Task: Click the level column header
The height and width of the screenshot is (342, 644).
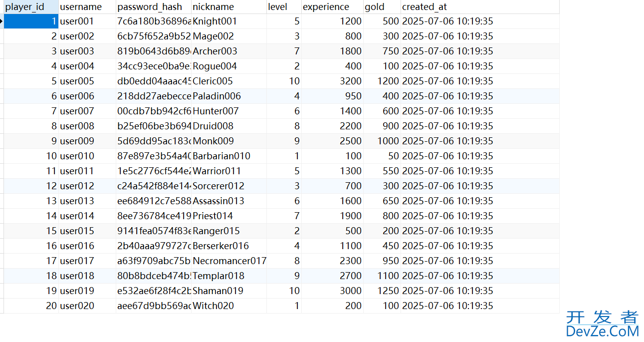Action: tap(283, 7)
